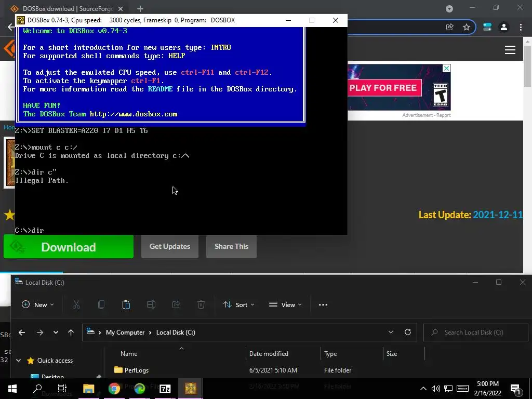Screen dimensions: 532x399
Task: Open the View dropdown menu
Action: click(285, 304)
